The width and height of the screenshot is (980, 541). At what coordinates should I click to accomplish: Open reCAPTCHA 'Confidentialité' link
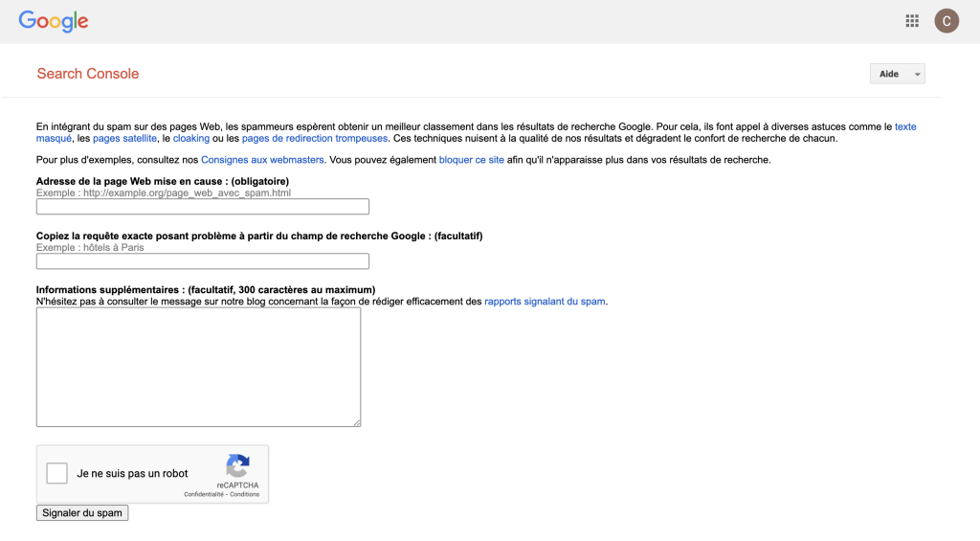coord(205,494)
